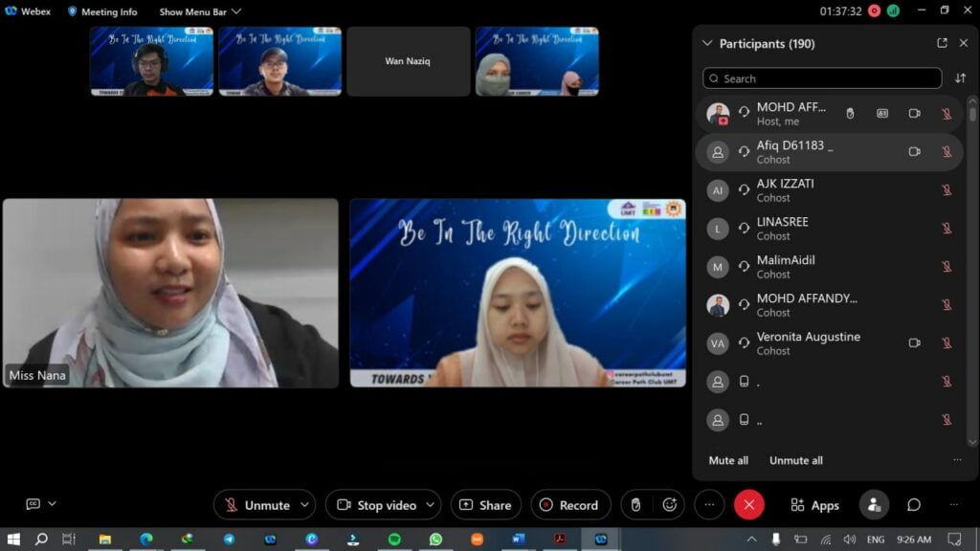Click the red end meeting button
This screenshot has height=551, width=980.
coord(748,505)
